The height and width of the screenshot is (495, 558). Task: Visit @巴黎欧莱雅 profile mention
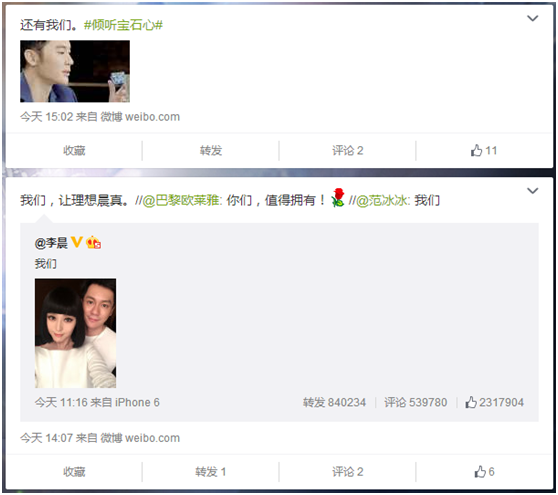click(x=182, y=200)
